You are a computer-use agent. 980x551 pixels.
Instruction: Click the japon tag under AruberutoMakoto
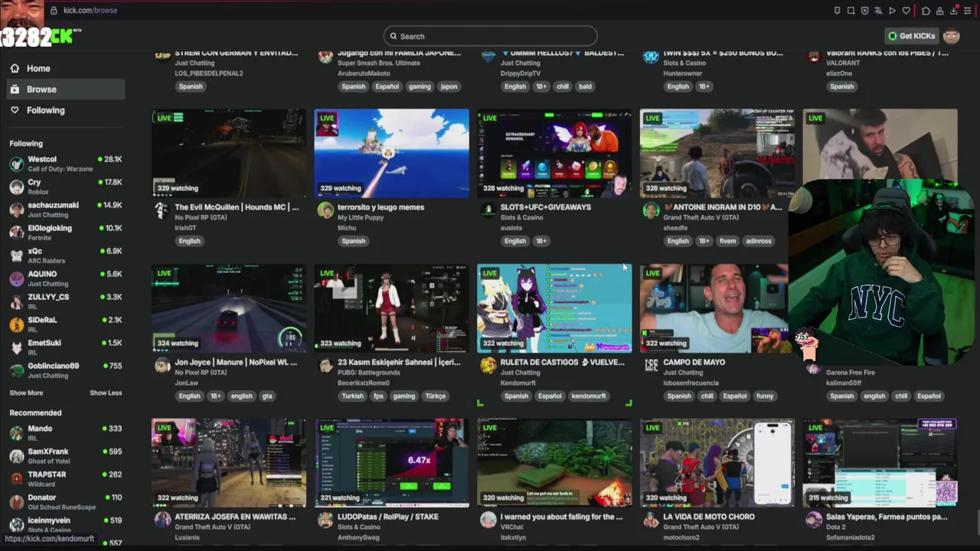tap(449, 86)
